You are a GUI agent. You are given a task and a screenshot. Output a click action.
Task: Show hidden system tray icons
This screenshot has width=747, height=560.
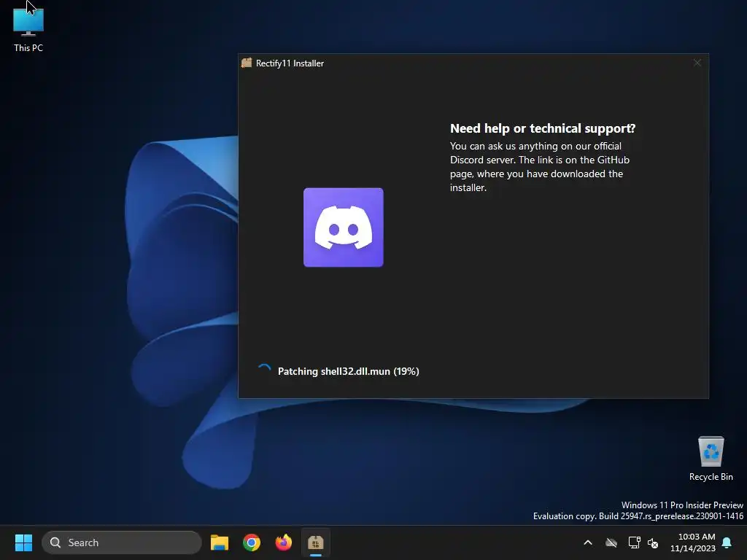pyautogui.click(x=588, y=542)
